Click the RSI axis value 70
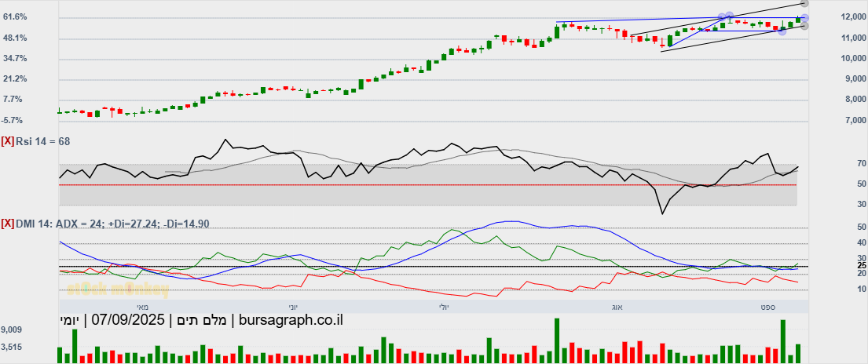 [x=862, y=163]
